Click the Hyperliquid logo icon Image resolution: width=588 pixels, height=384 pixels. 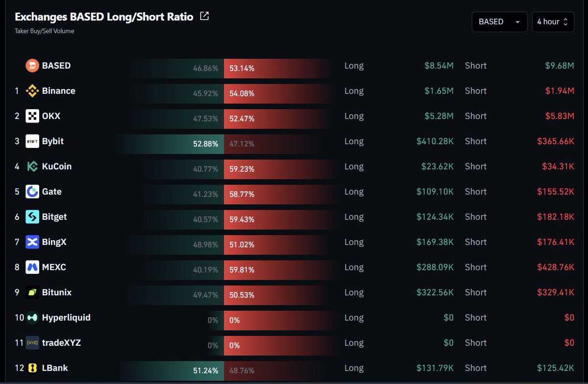tap(32, 317)
